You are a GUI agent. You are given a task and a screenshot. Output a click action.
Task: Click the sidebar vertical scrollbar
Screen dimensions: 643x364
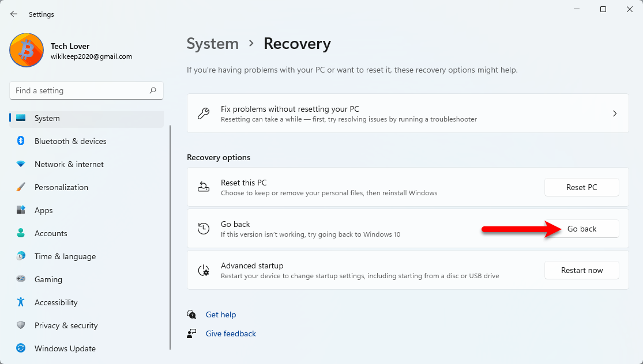pyautogui.click(x=170, y=237)
